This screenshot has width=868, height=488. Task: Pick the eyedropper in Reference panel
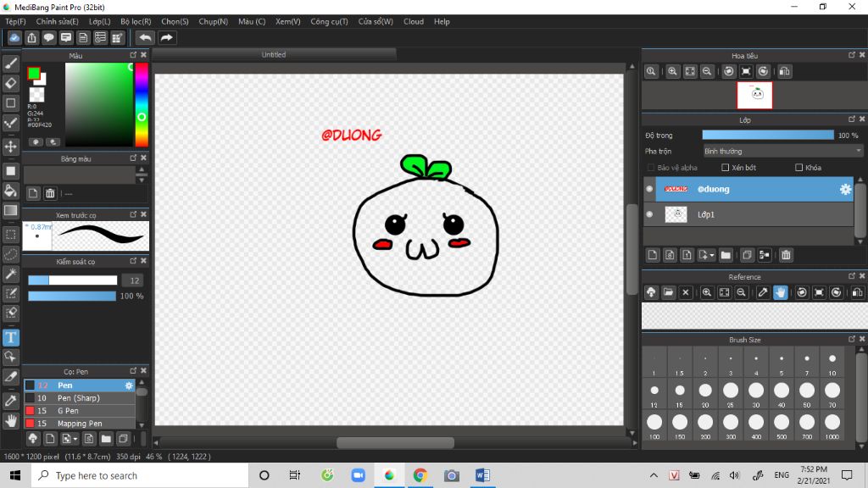pos(763,292)
